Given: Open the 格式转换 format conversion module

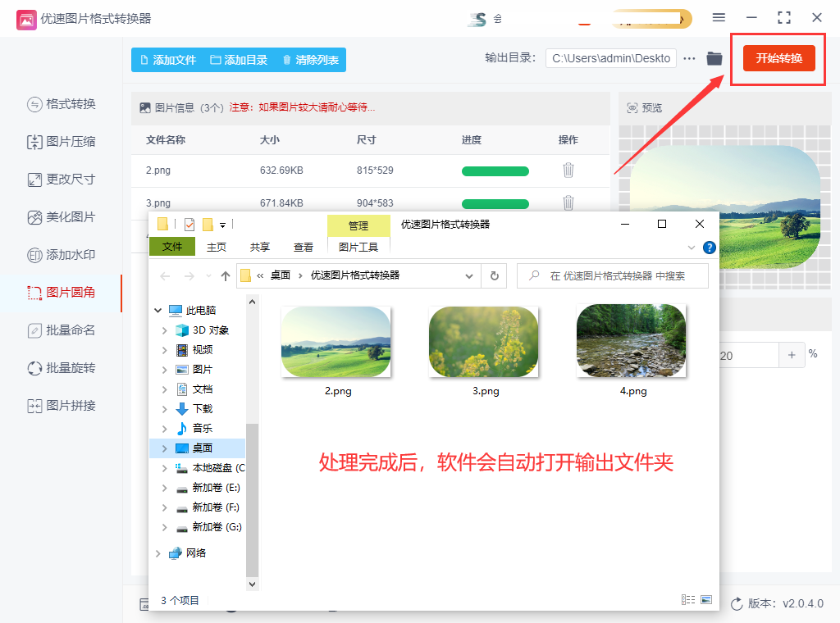Looking at the screenshot, I should tap(61, 104).
